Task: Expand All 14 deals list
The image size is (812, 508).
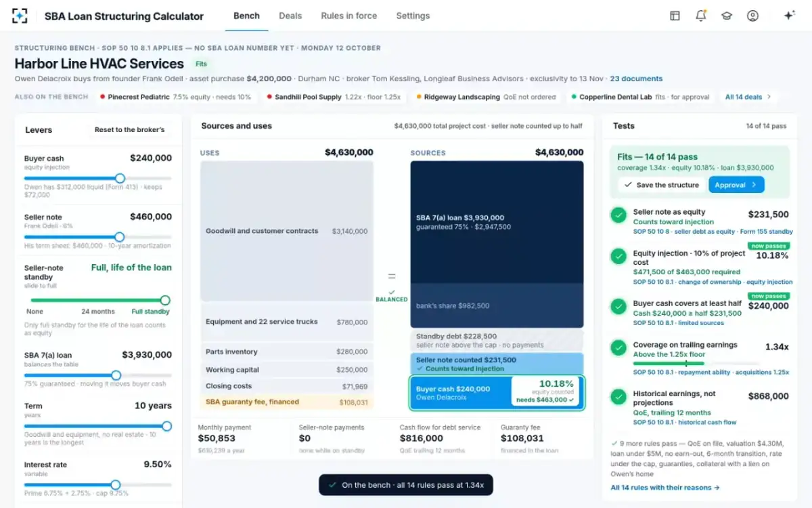Action: [x=748, y=97]
